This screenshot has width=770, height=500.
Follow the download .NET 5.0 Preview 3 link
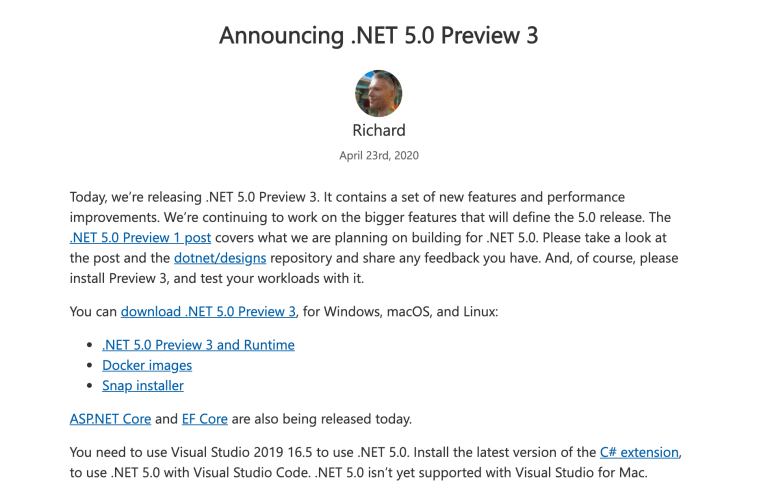point(209,312)
